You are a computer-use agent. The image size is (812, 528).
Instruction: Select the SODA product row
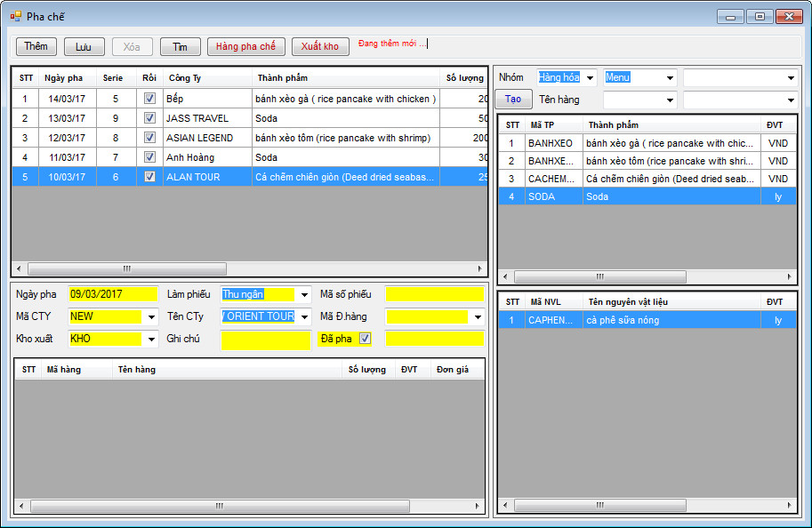(647, 196)
